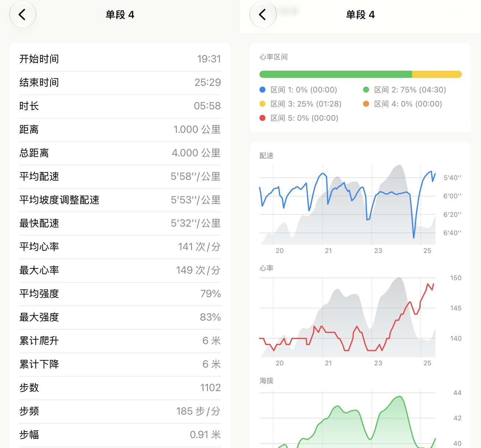This screenshot has width=481, height=448.
Task: Click the 平均强度 value 79%
Action: [210, 294]
